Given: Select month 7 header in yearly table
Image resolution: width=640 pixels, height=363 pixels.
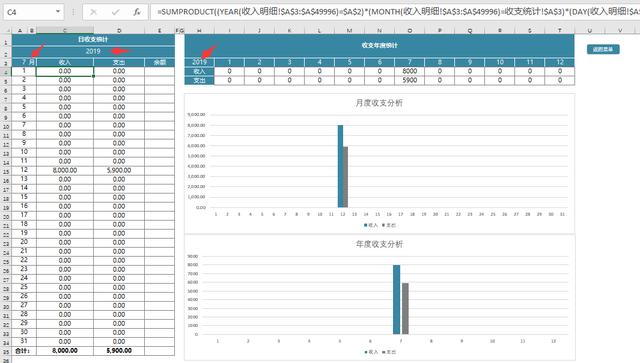Looking at the screenshot, I should [x=409, y=62].
